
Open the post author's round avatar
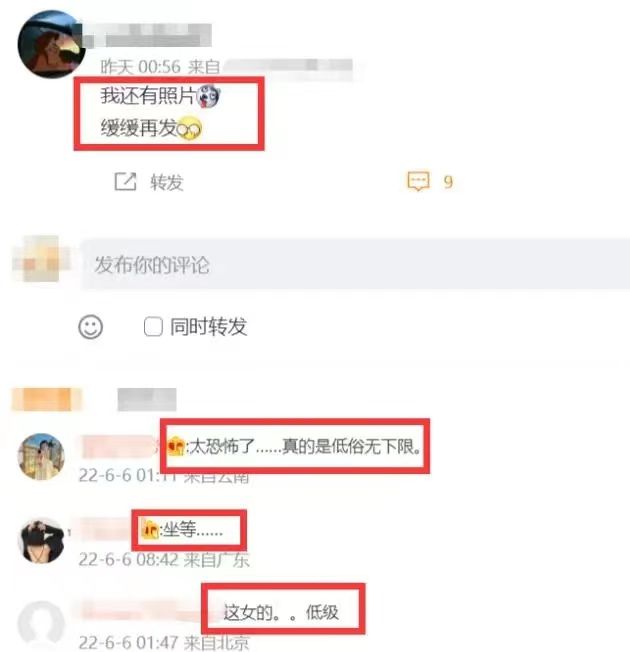tap(51, 44)
